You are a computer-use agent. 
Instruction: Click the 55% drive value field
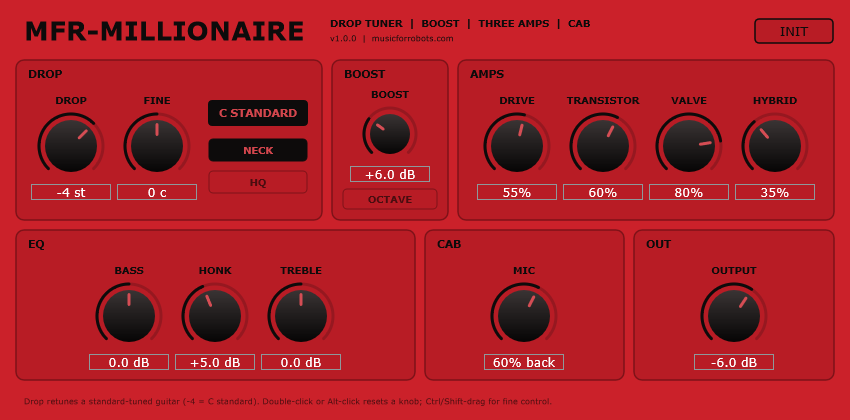[517, 192]
